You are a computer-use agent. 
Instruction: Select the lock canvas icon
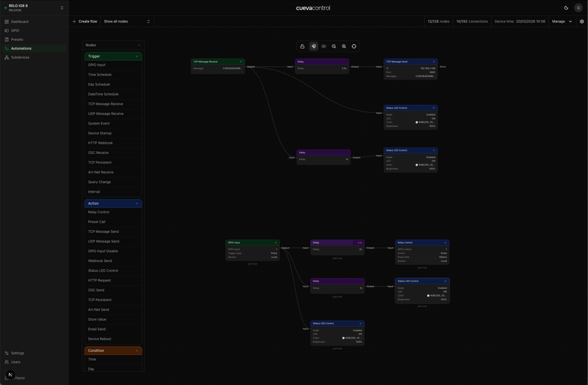point(302,46)
